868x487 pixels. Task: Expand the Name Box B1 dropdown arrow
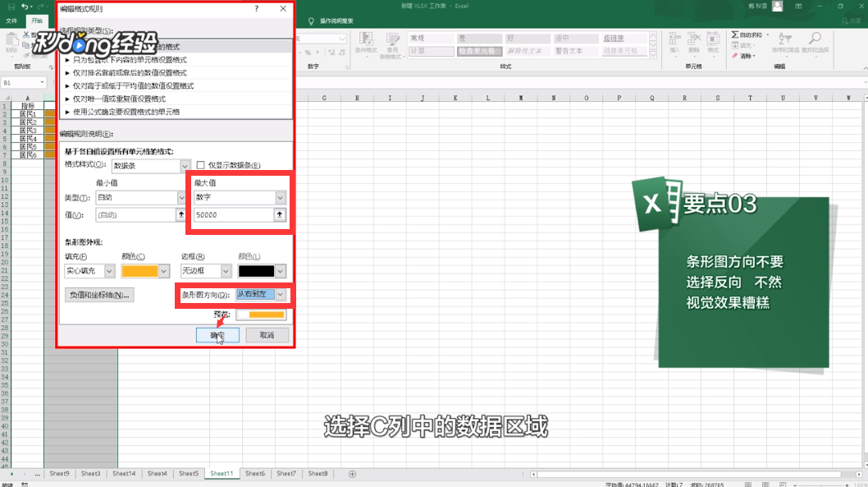coord(42,83)
